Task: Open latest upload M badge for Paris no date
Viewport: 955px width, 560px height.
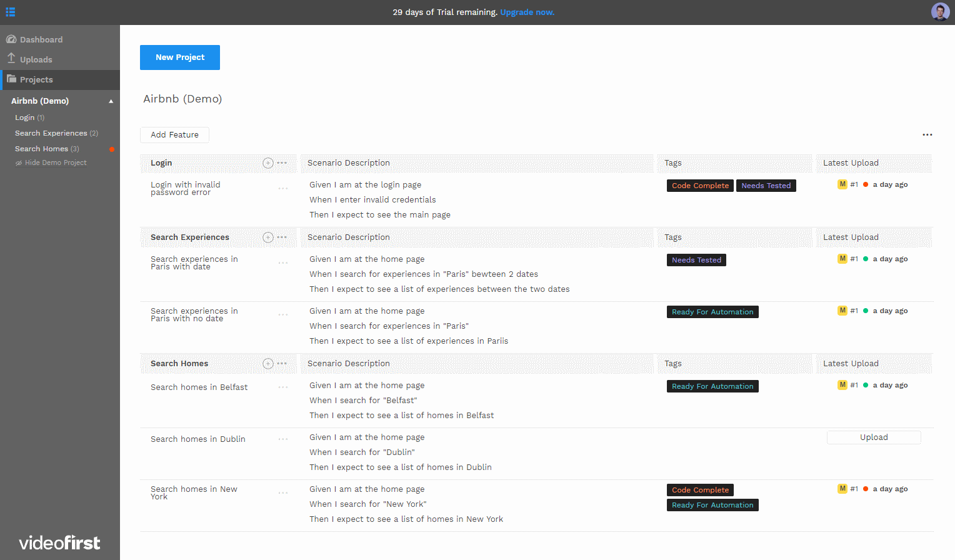Action: pyautogui.click(x=842, y=311)
